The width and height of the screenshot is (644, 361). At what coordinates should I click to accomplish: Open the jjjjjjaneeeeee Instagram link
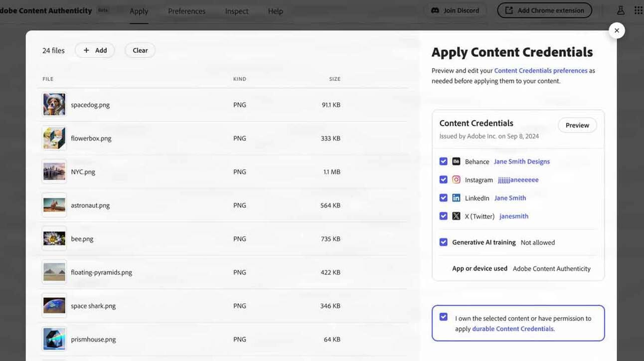[x=518, y=180]
